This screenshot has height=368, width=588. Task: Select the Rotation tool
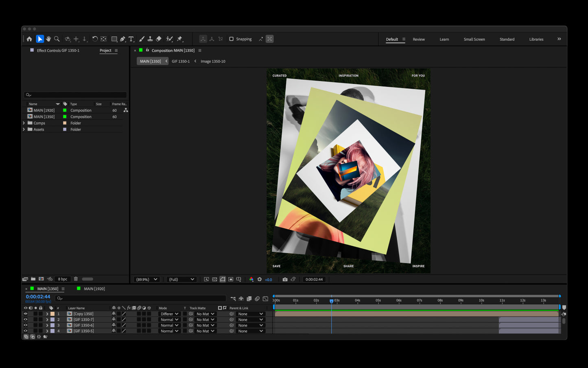pyautogui.click(x=95, y=39)
